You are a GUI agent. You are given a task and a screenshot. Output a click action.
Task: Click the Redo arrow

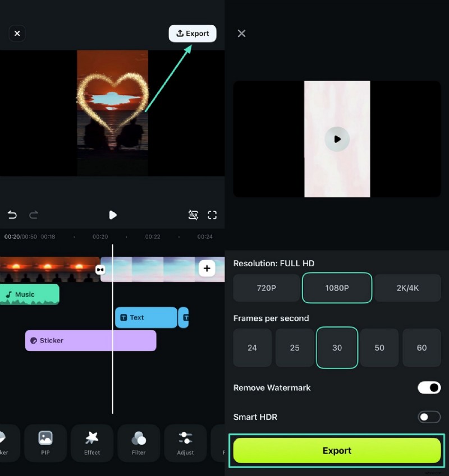point(34,215)
